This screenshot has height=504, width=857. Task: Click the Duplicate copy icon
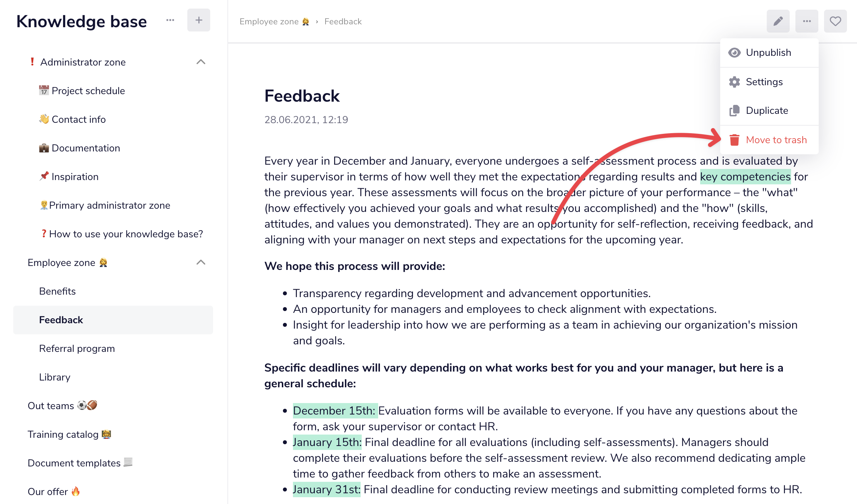735,111
